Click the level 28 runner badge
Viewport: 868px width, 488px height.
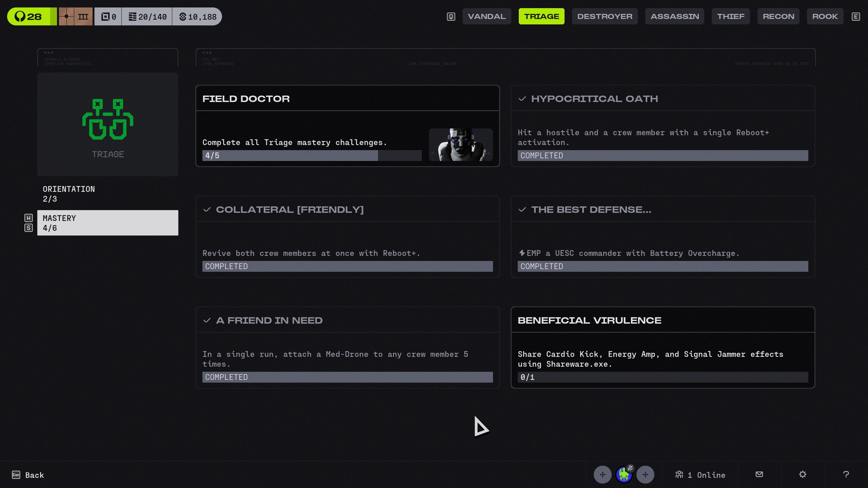coord(29,17)
